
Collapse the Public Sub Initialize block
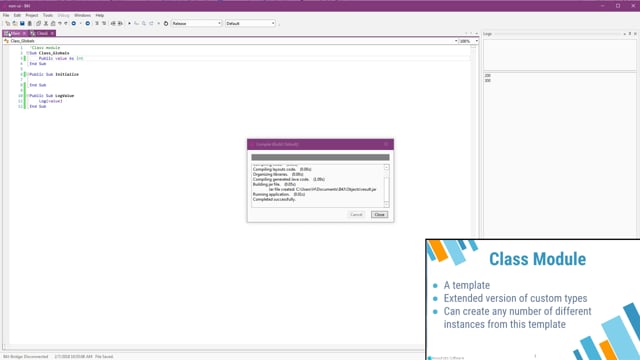(x=28, y=74)
